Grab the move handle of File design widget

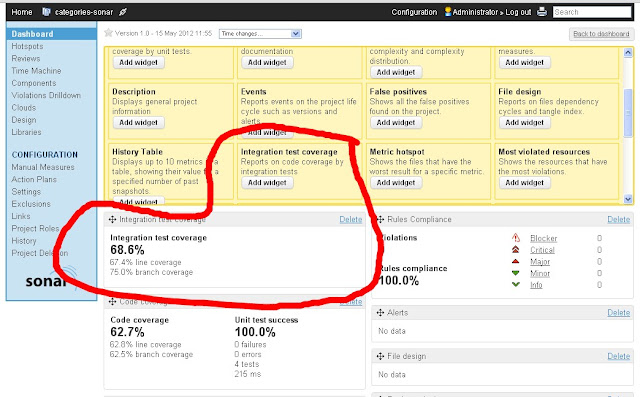pyautogui.click(x=380, y=356)
